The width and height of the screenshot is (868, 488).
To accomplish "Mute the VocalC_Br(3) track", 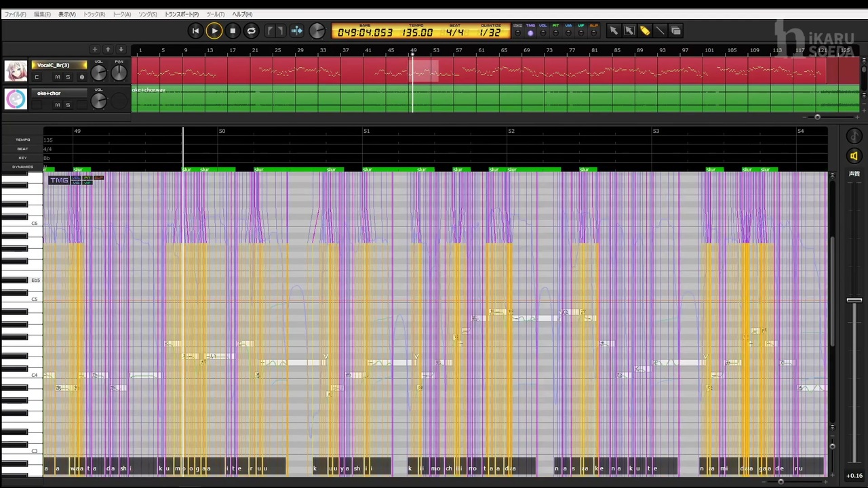I will coord(58,77).
